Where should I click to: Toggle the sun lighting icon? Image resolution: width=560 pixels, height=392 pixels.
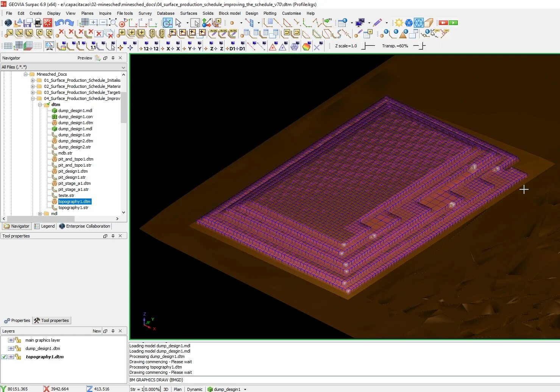point(399,23)
